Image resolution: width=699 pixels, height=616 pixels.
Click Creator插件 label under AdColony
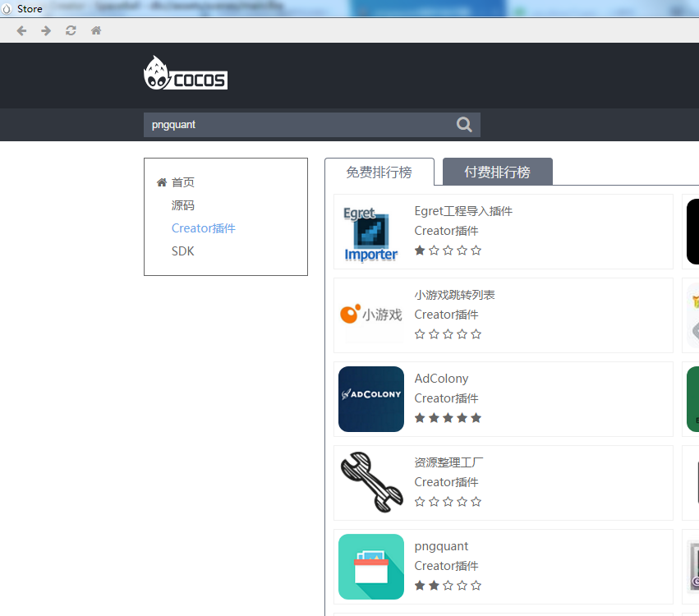click(446, 398)
